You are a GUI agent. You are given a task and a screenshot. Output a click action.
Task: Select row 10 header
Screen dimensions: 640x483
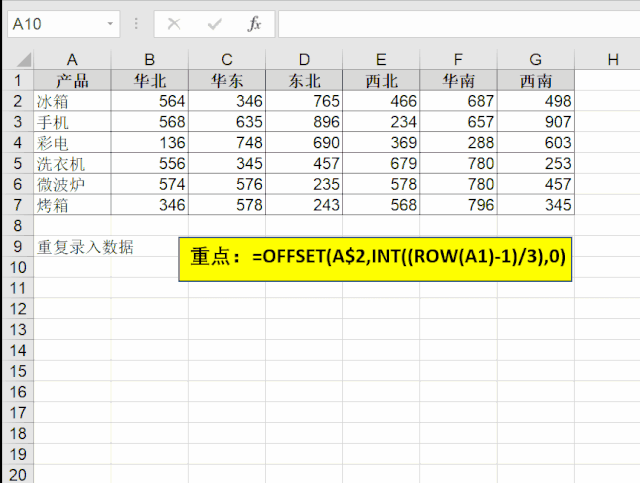coord(18,267)
